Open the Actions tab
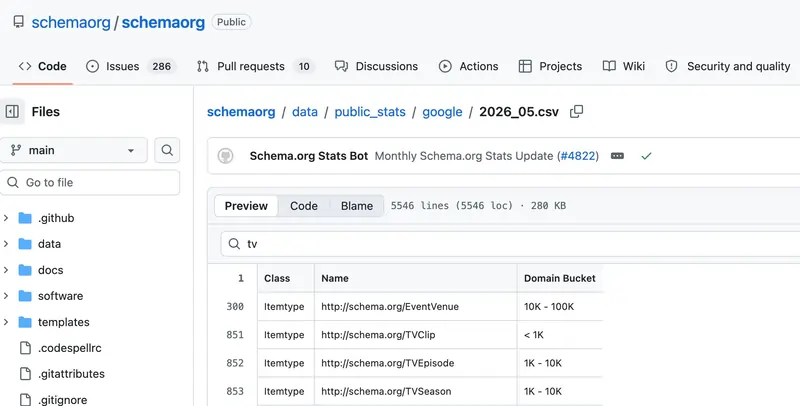 pyautogui.click(x=468, y=66)
